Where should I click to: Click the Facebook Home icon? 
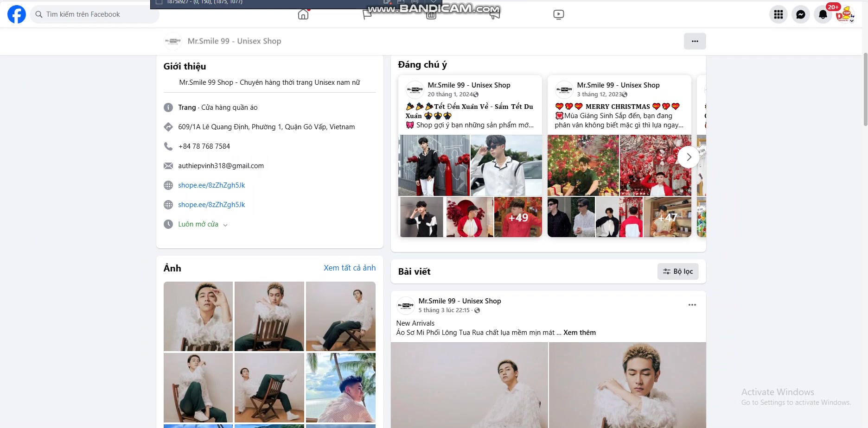point(303,14)
